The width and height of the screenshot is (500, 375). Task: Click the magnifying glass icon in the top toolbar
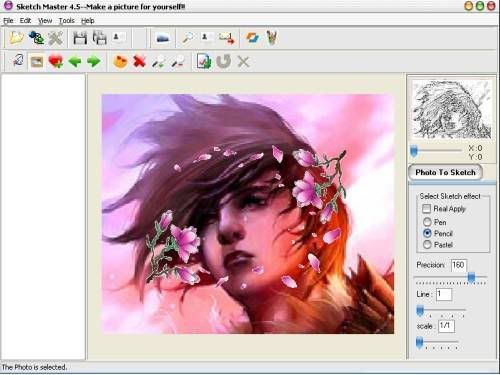point(188,38)
